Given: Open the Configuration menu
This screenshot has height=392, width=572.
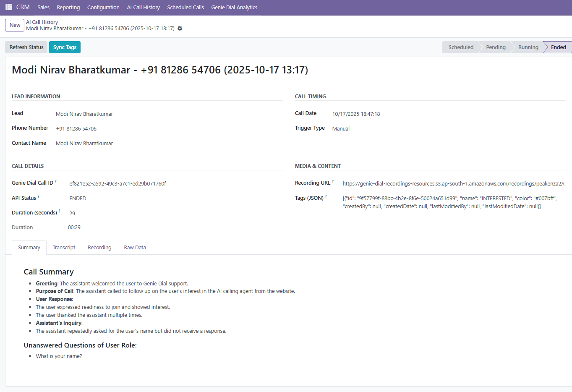Looking at the screenshot, I should (103, 7).
